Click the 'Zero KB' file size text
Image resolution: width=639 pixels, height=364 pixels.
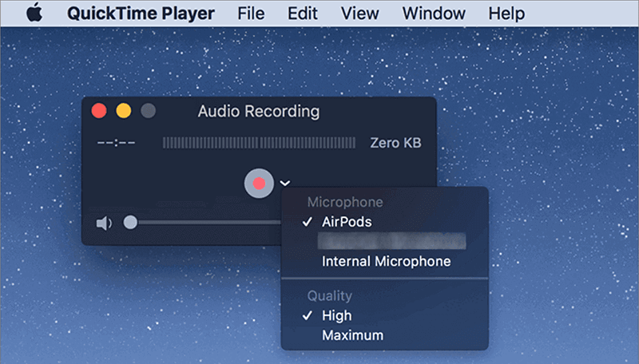(x=395, y=143)
